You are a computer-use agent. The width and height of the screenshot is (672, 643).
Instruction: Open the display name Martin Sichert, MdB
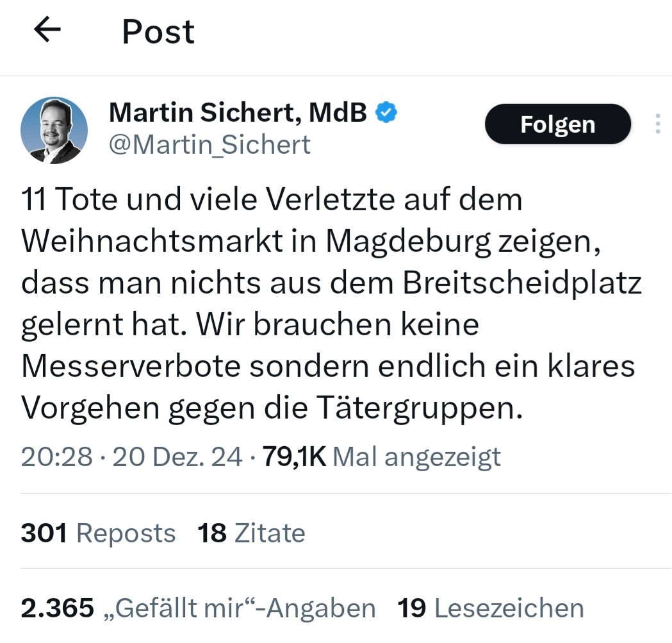pos(238,113)
